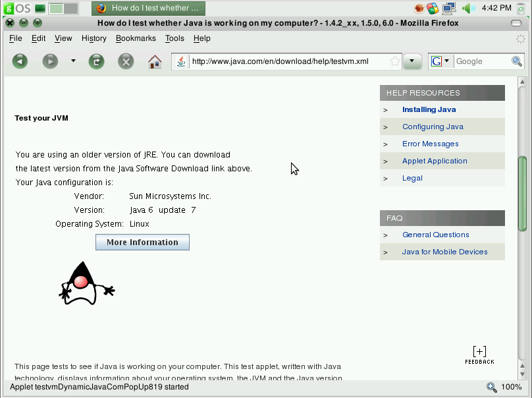This screenshot has width=532, height=398.
Task: Click the pill-shaped toolbar toggle in title bar
Action: (516, 23)
